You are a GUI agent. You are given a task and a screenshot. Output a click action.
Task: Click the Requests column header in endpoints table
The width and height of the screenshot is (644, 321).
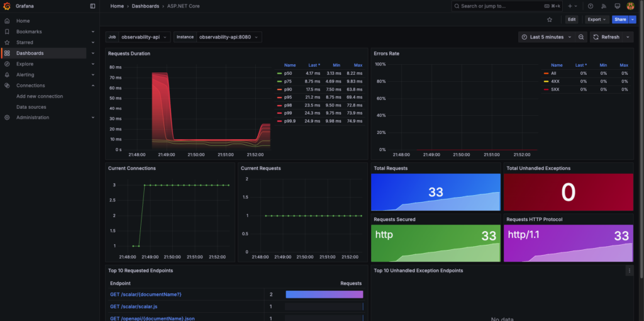(x=351, y=283)
